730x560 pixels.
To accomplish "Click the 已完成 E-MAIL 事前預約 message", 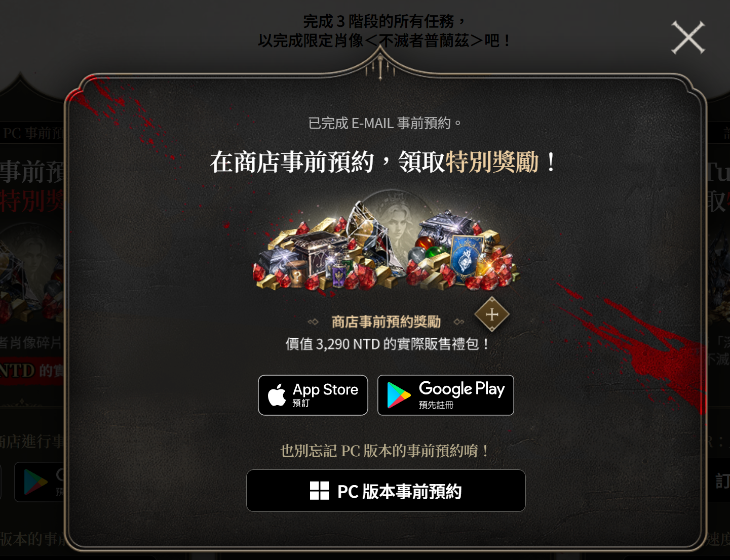I will (385, 123).
